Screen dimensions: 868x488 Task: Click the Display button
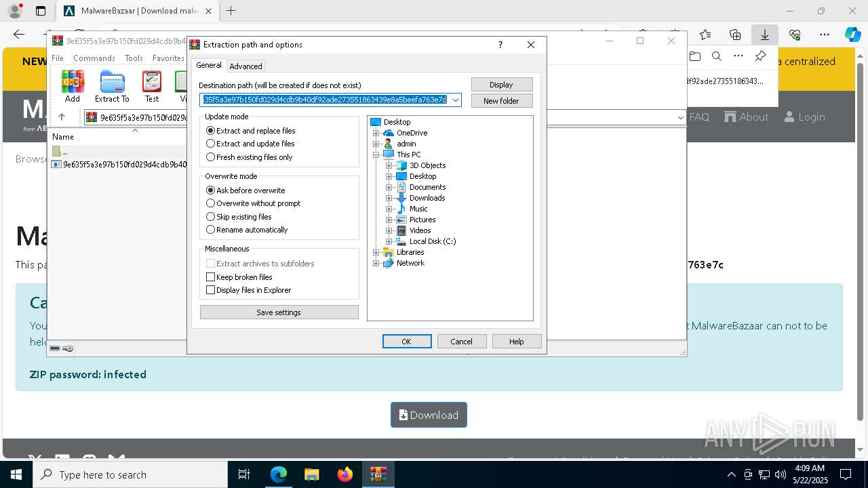click(502, 85)
